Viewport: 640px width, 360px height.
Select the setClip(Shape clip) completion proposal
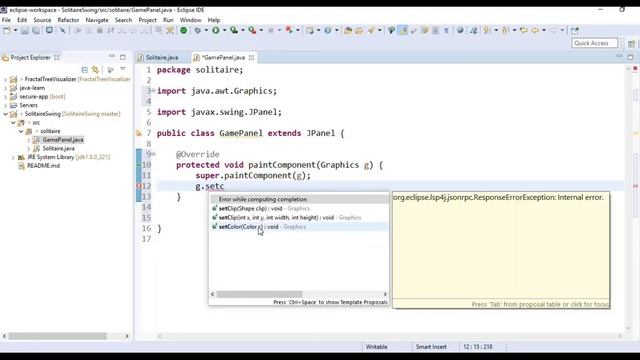[299, 208]
